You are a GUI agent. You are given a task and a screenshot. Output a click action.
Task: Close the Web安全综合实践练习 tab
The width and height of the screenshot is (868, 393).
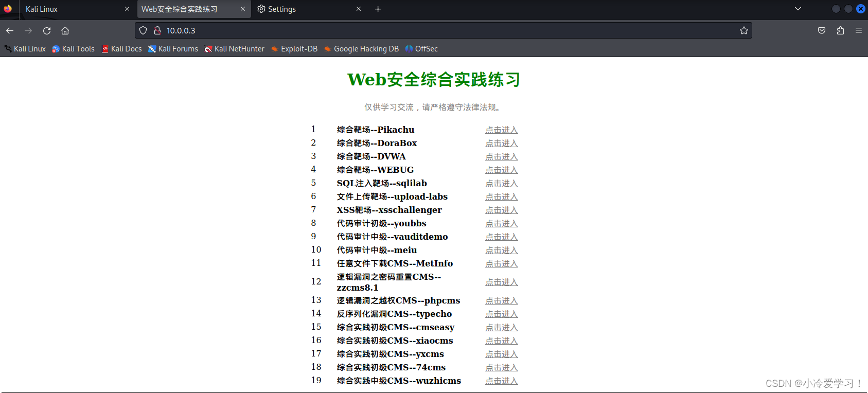click(243, 9)
